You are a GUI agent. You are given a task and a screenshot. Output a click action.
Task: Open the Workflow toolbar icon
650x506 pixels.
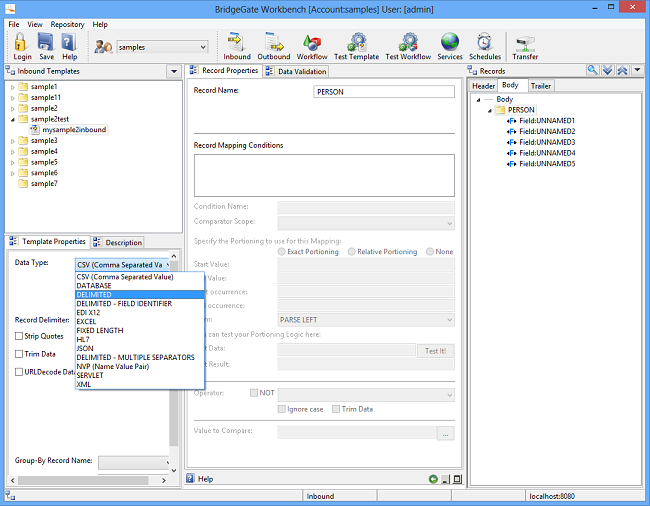(312, 46)
